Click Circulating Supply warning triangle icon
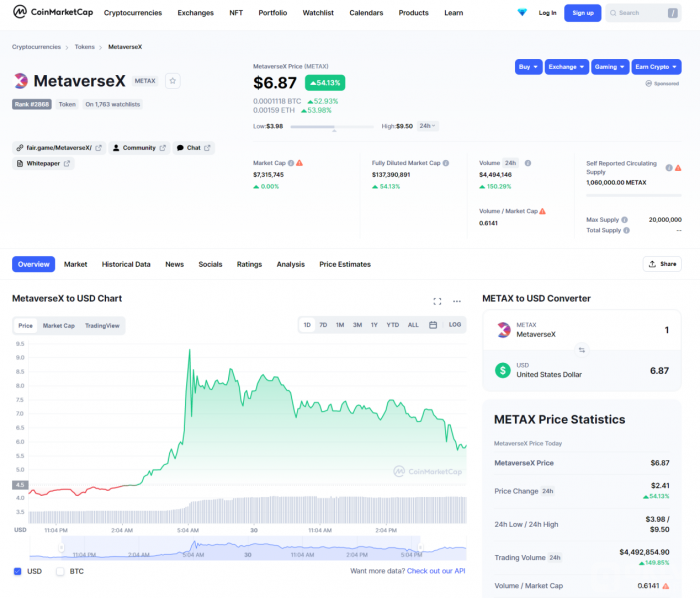 coord(678,168)
